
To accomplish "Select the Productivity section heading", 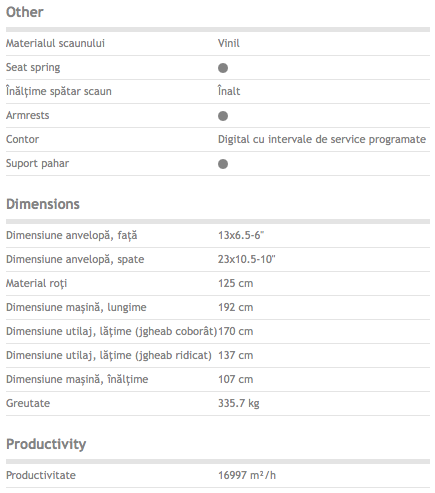I will coord(46,444).
